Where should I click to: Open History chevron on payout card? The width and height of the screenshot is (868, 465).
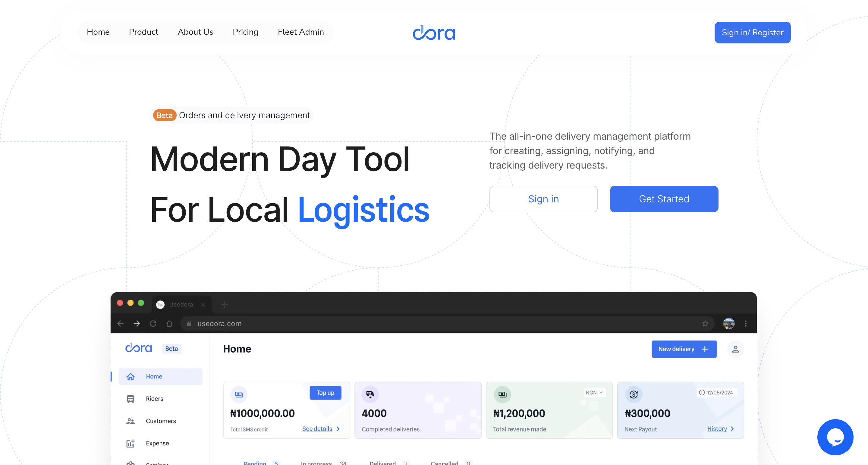732,429
